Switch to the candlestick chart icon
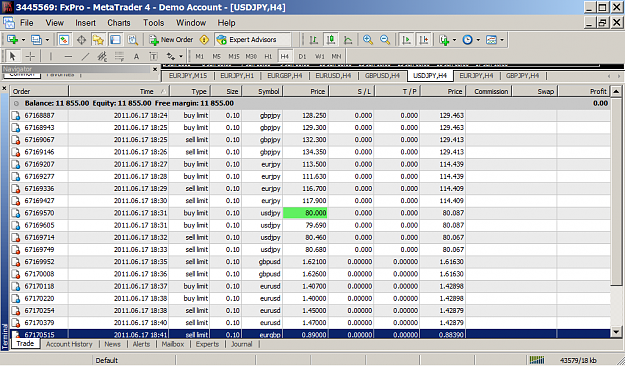Screen dimensions: 625x366 pyautogui.click(x=331, y=40)
